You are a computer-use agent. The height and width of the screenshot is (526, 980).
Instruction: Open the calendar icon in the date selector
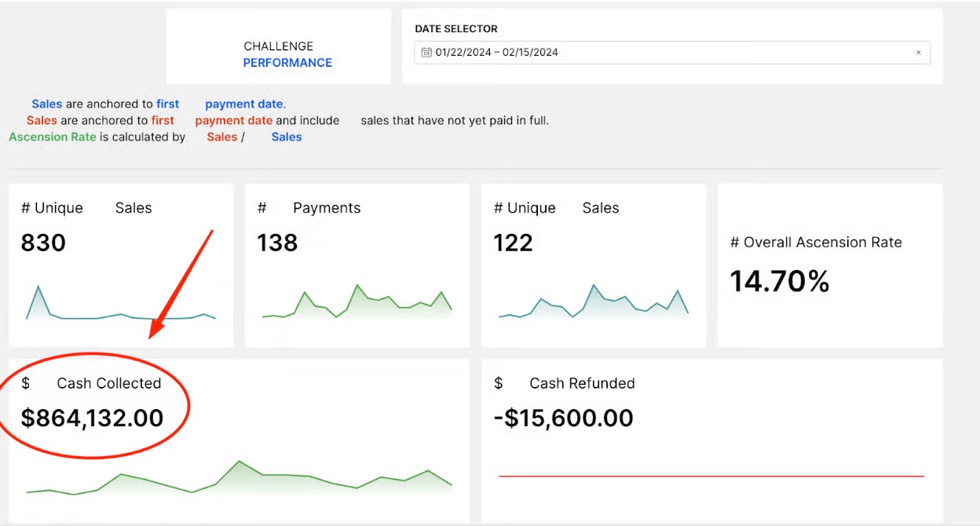point(425,52)
